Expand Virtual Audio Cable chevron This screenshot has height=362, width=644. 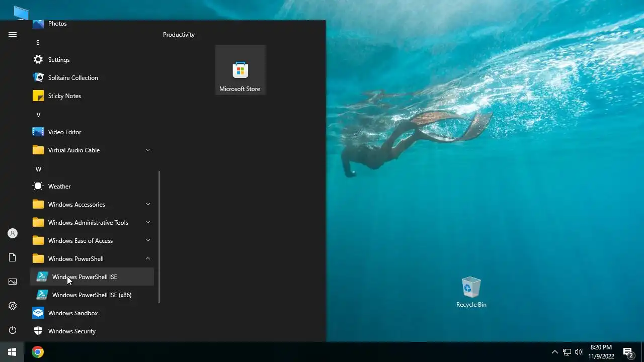pos(148,150)
